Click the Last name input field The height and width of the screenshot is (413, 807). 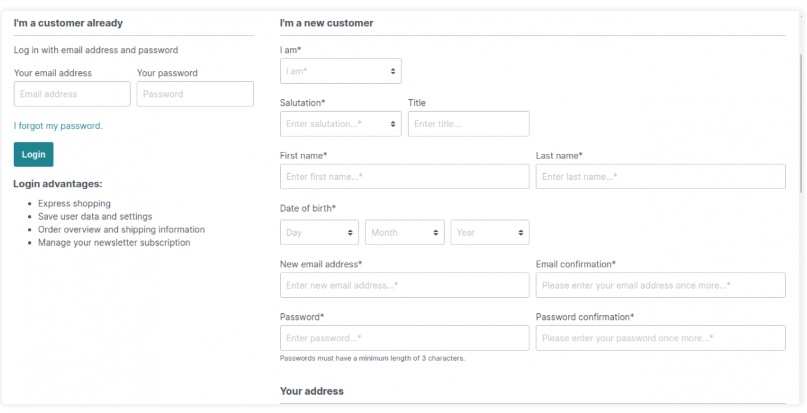660,177
